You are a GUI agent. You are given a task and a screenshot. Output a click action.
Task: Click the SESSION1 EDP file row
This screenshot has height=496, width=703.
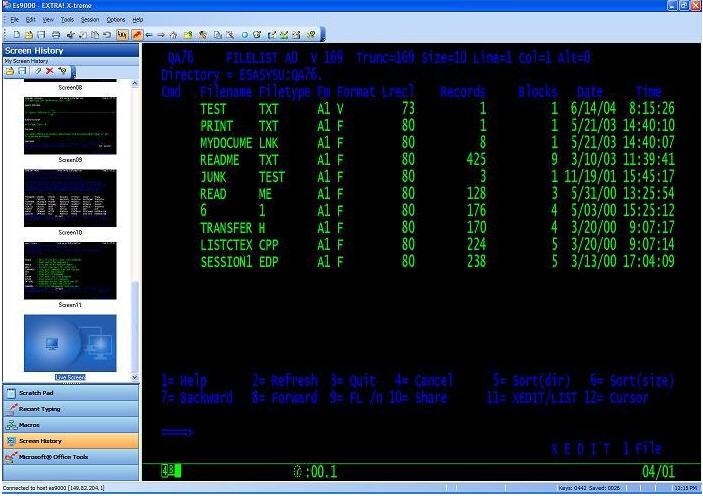point(437,262)
